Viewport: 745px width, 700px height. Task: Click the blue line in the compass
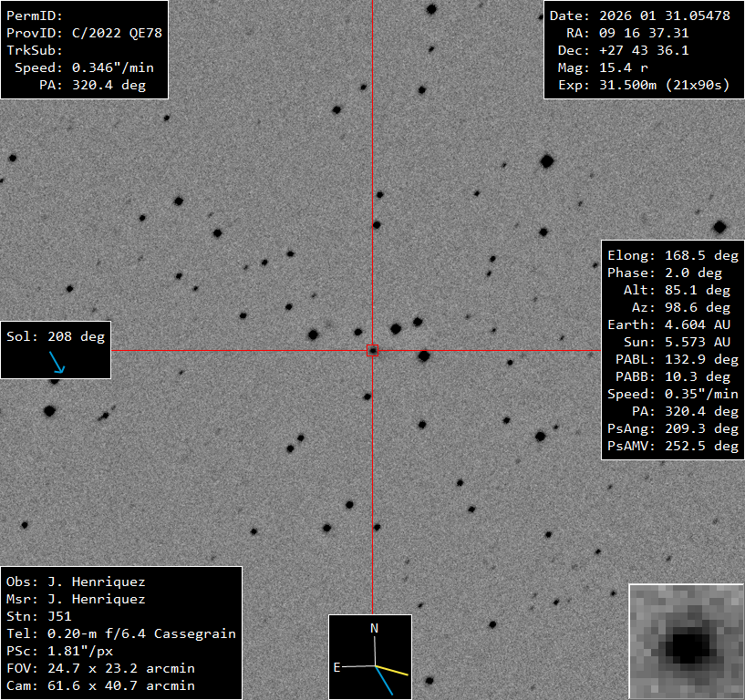[384, 680]
